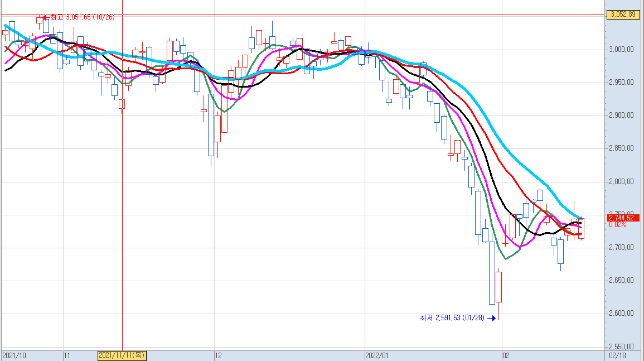Viewport: 644px width, 361px height.
Task: Click the 2,550.00 price axis label
Action: pyautogui.click(x=622, y=346)
